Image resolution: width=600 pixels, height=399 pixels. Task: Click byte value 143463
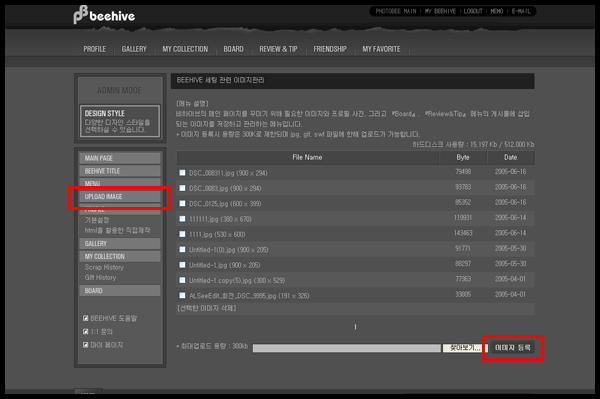click(x=463, y=233)
